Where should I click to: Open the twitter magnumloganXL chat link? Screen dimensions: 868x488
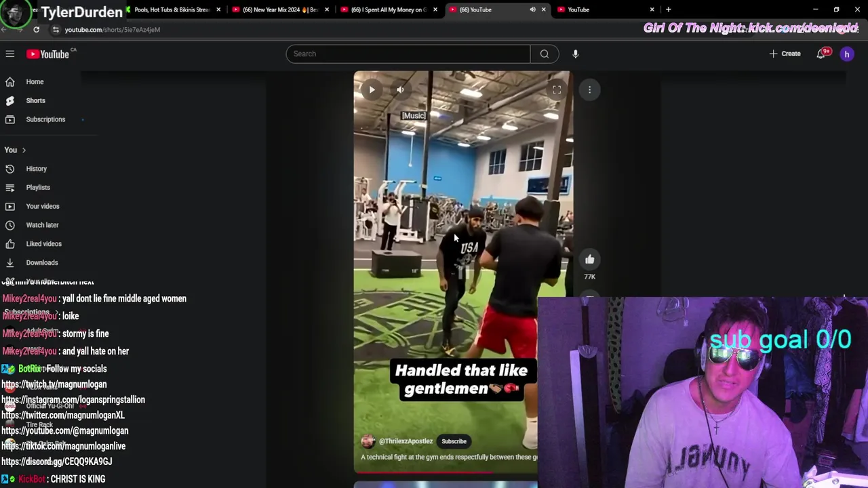pyautogui.click(x=63, y=415)
